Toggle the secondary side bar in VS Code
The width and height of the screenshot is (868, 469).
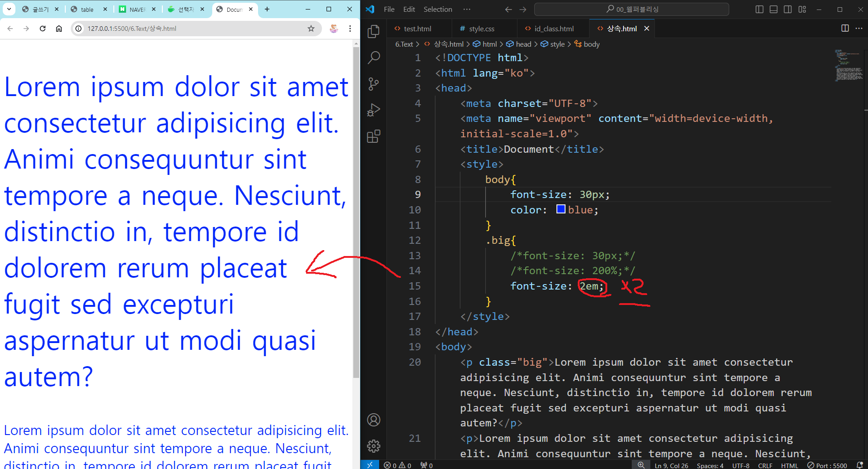tap(788, 9)
